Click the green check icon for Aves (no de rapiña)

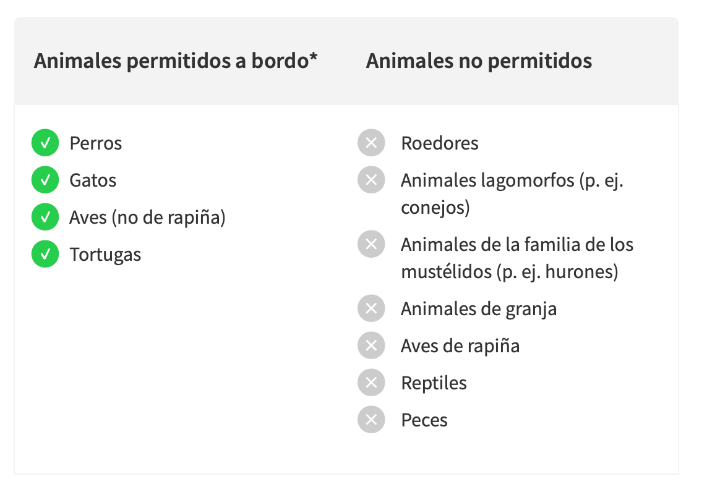coord(45,217)
